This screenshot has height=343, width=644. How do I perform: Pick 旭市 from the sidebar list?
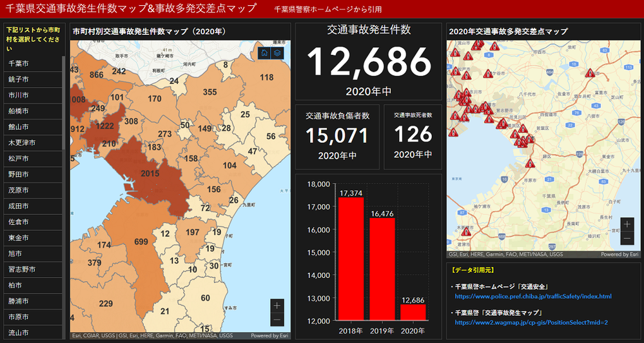[x=33, y=253]
